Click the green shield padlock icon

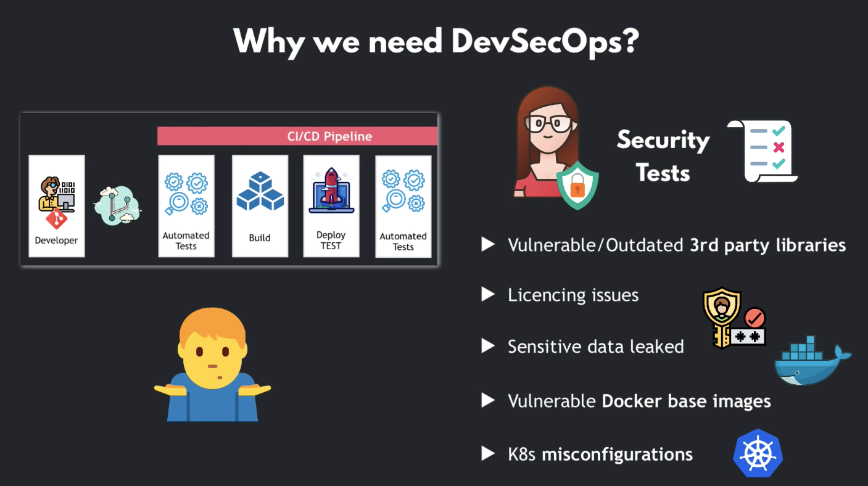pos(578,185)
